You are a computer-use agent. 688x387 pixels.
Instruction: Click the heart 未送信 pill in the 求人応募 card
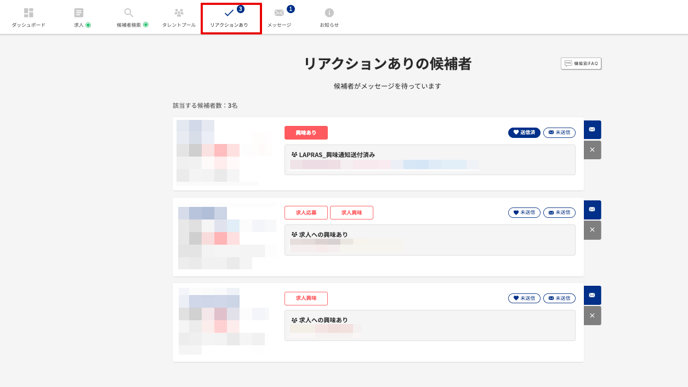524,212
